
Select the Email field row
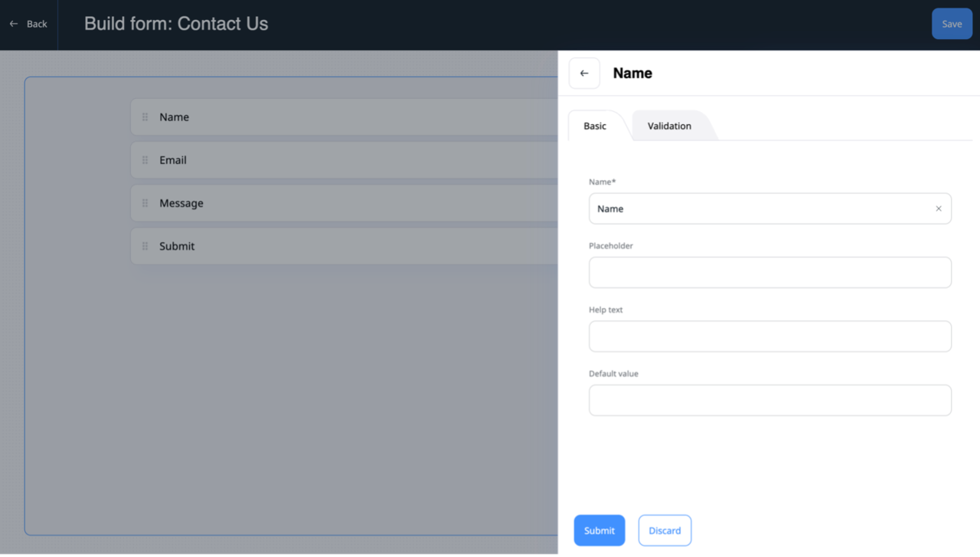[345, 160]
